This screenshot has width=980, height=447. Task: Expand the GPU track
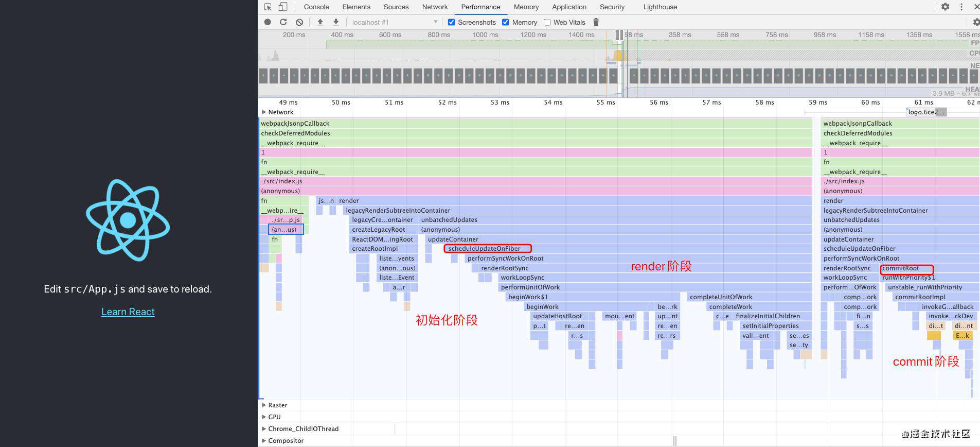(264, 417)
